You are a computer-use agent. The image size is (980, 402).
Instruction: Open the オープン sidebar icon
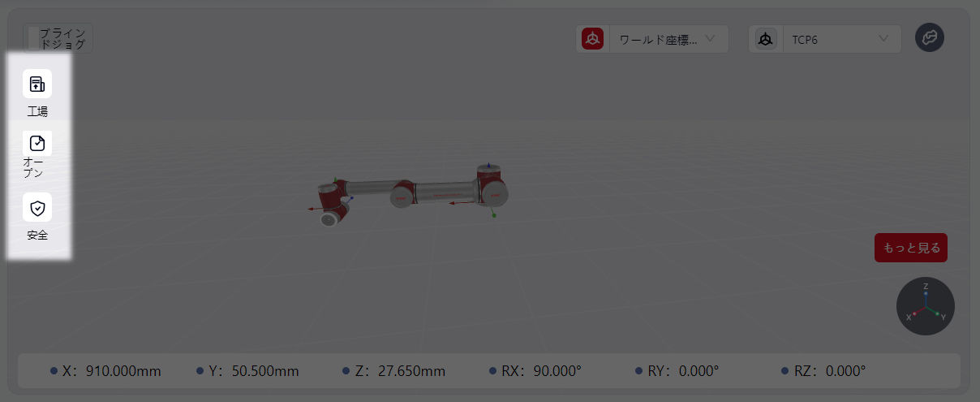[x=37, y=144]
